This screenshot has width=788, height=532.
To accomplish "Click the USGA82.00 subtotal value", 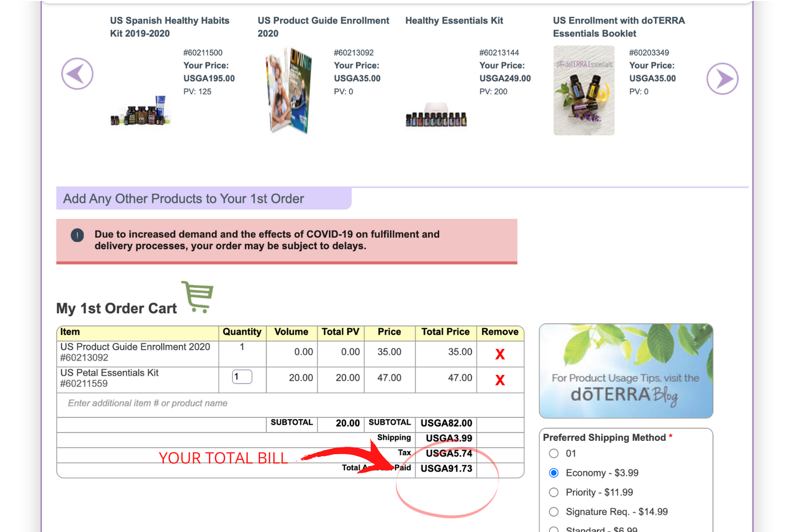I will 446,423.
